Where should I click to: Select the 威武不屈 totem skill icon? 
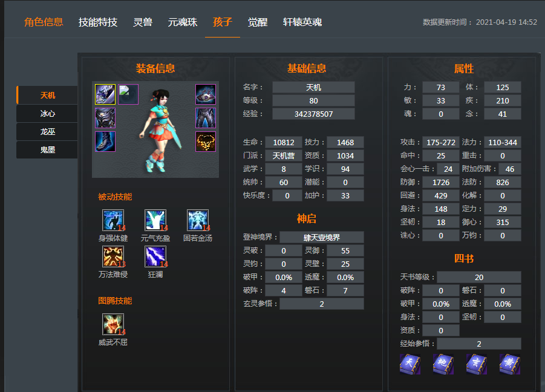(113, 324)
